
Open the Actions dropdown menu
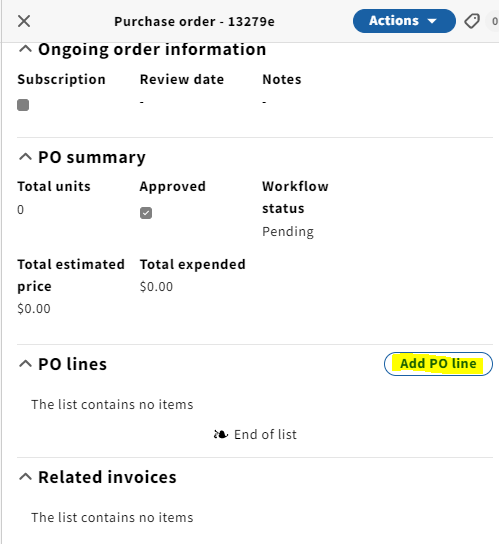coord(404,21)
